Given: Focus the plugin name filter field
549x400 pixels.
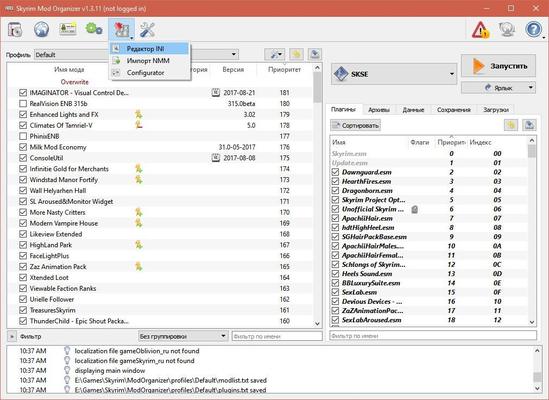Looking at the screenshot, I should 433,336.
